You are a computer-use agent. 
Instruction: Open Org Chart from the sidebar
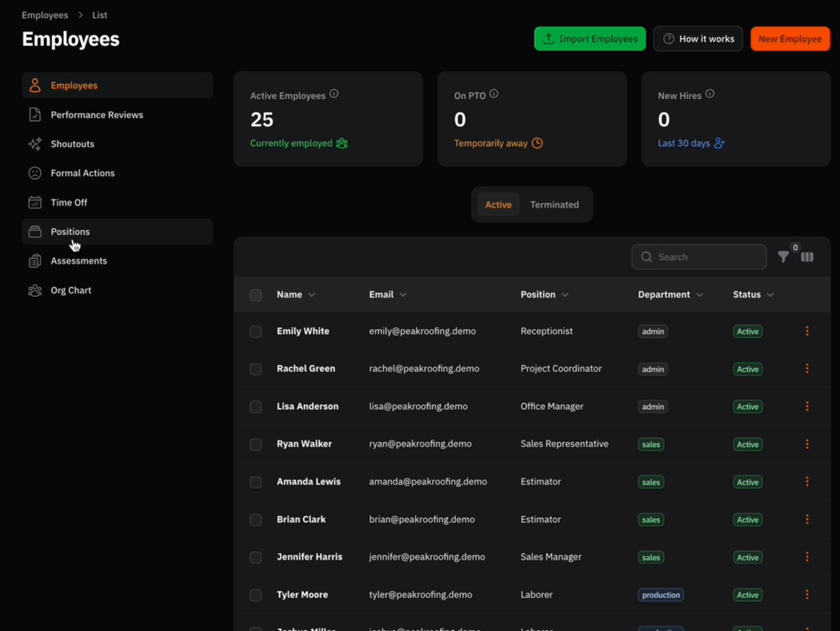pos(71,290)
